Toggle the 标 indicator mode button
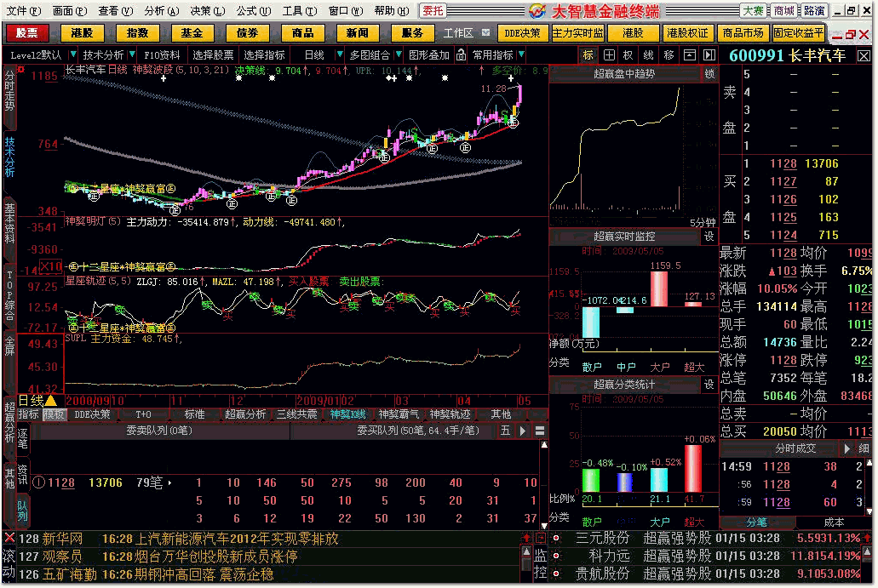 click(588, 54)
